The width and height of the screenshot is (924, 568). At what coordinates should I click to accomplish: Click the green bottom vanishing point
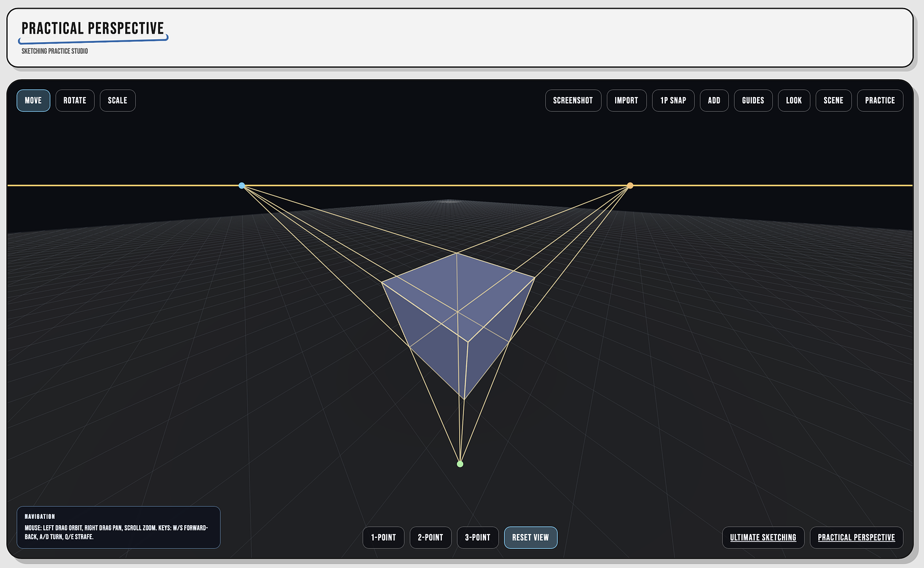coord(460,464)
